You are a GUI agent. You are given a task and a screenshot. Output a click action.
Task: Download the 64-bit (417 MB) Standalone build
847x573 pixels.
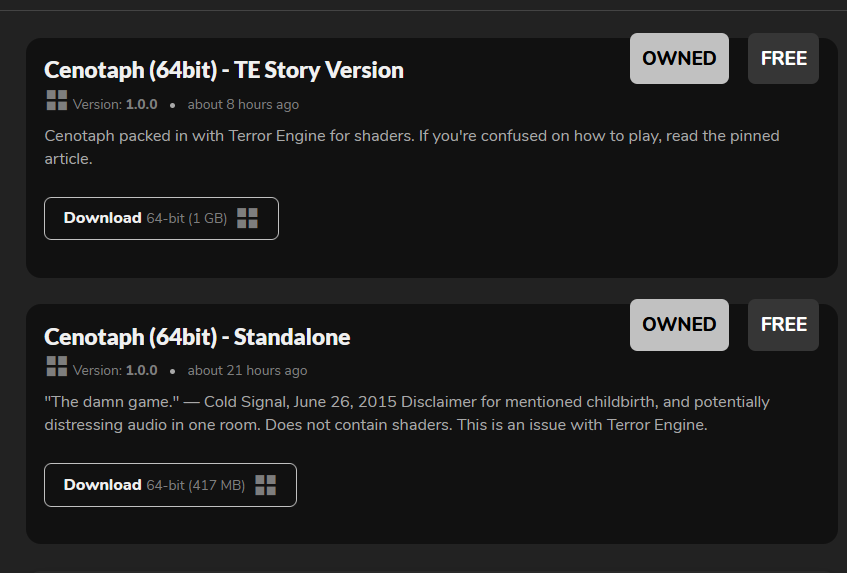point(170,485)
